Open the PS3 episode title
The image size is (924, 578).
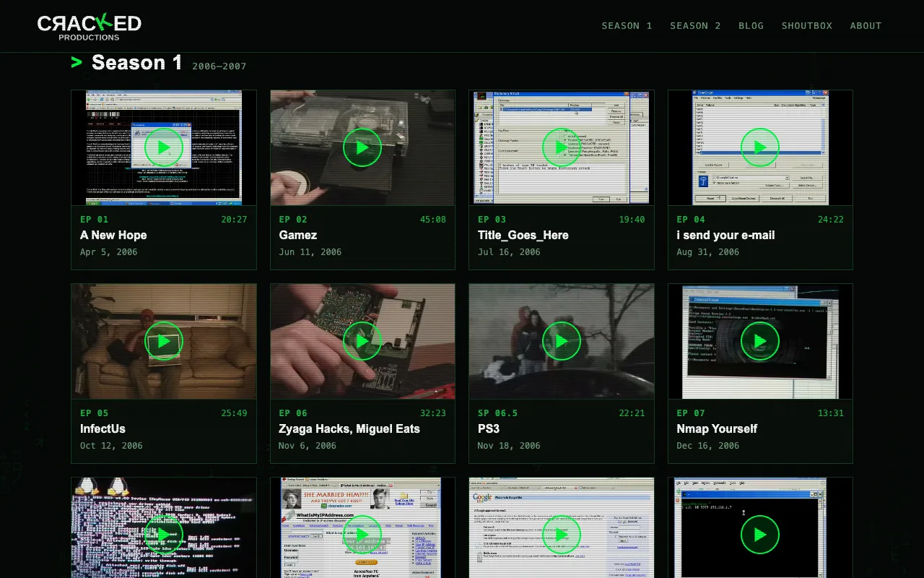pyautogui.click(x=489, y=428)
